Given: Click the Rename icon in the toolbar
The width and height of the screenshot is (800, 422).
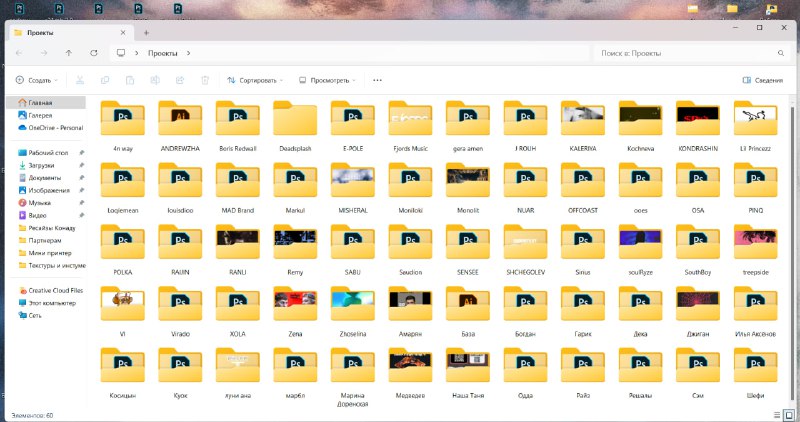Looking at the screenshot, I should (155, 80).
